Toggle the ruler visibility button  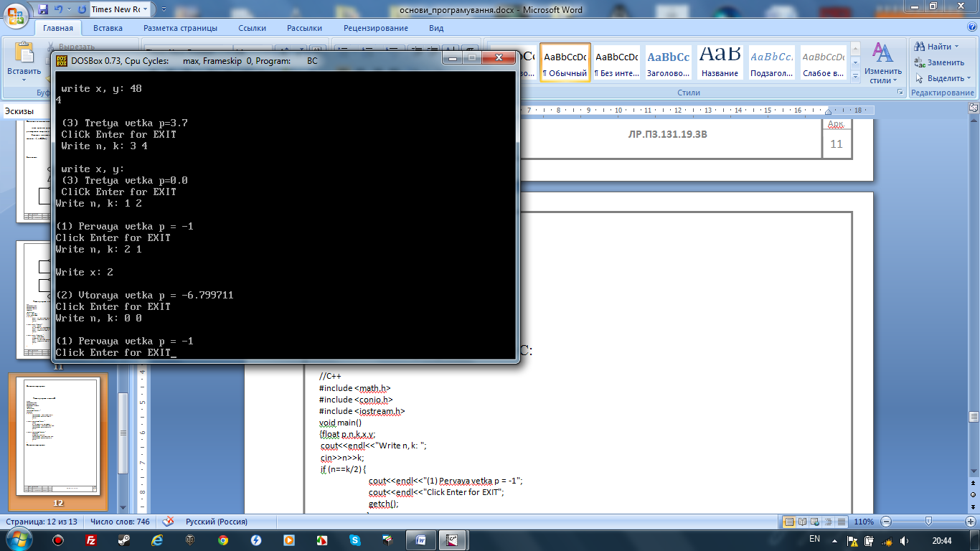click(974, 108)
